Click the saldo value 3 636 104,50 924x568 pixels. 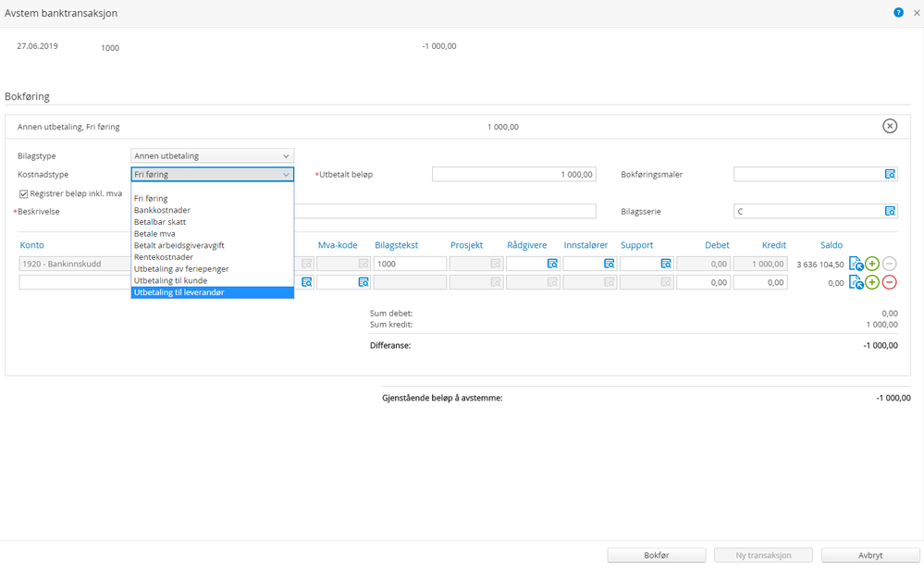[820, 265]
